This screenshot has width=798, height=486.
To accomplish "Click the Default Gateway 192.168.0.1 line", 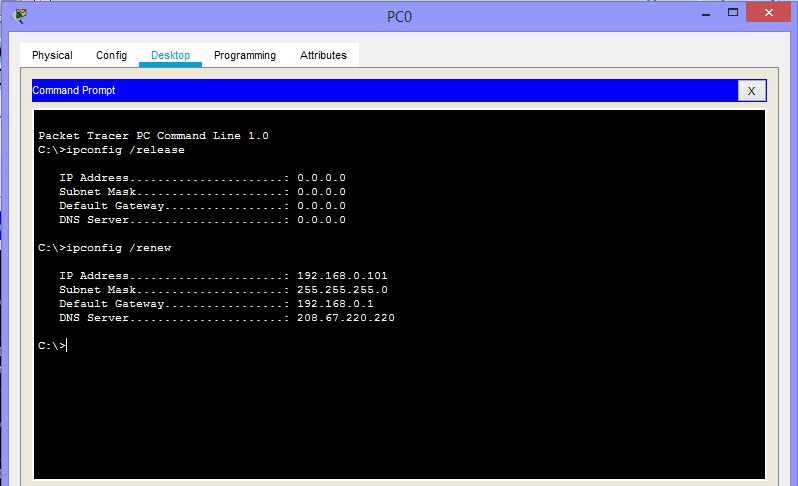I will tap(222, 304).
